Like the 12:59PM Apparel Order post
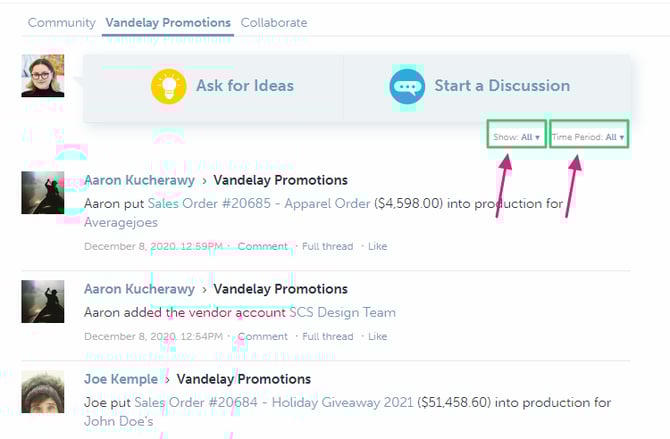The width and height of the screenshot is (670, 439). coord(378,246)
